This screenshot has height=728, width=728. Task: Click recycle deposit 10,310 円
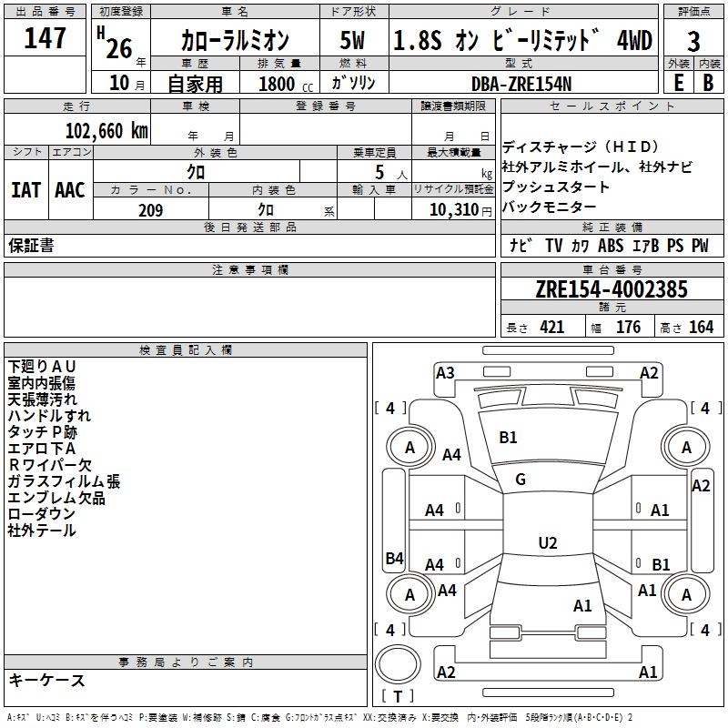[x=460, y=210]
